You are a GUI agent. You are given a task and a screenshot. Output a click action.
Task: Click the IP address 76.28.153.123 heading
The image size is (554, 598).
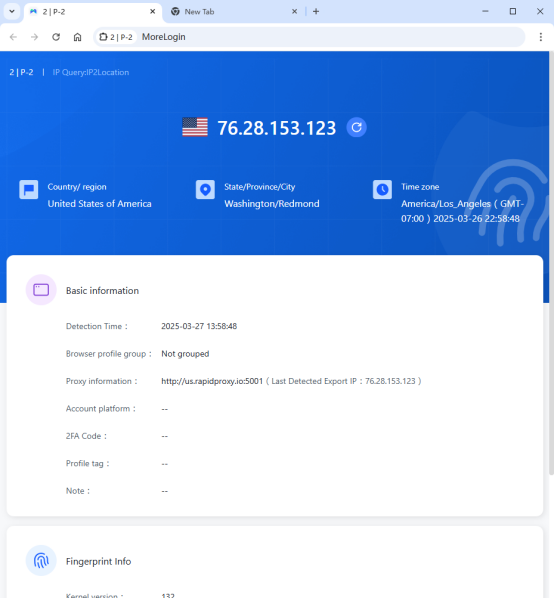pos(276,128)
